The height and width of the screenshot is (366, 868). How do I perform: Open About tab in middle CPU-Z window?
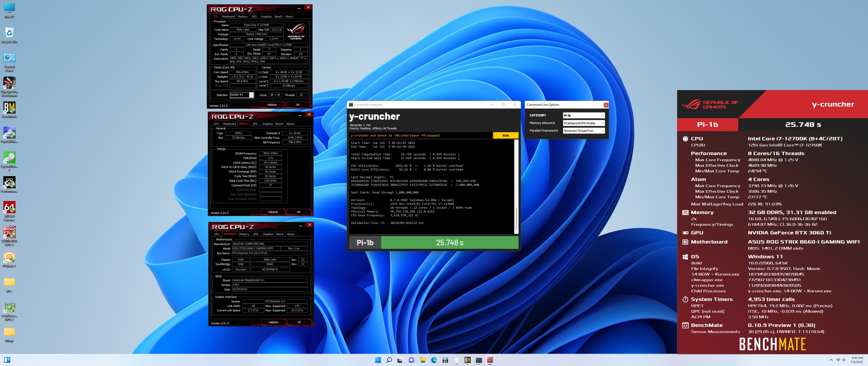pos(290,124)
